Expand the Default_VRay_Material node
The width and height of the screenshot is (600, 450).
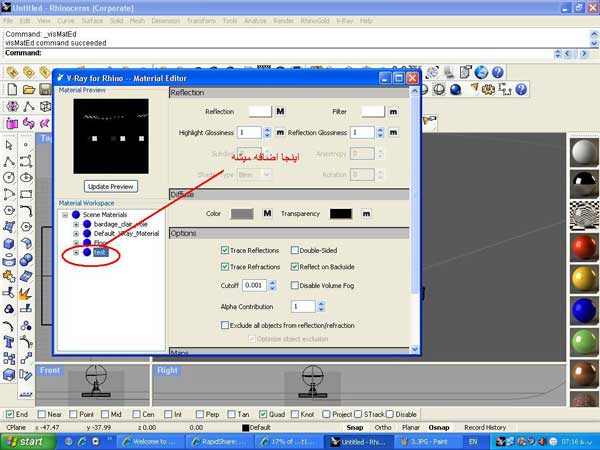click(76, 233)
